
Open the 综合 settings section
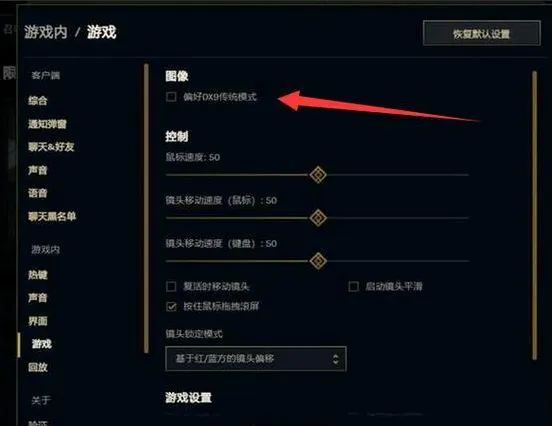[x=38, y=101]
